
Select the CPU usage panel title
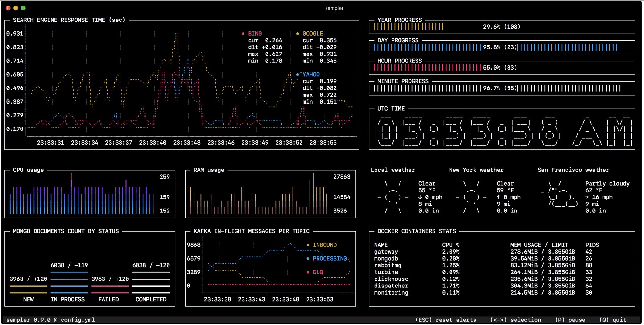(x=29, y=170)
